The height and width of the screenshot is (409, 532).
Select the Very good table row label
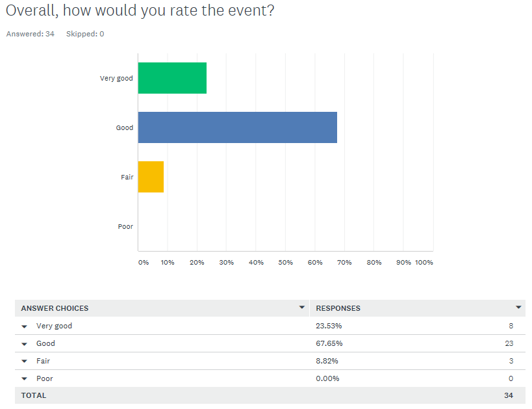(x=55, y=326)
